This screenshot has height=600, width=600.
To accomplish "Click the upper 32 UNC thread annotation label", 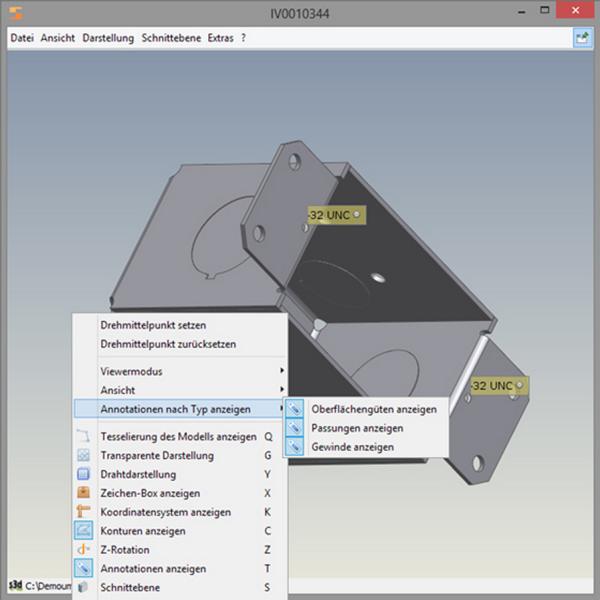I will pos(337,215).
